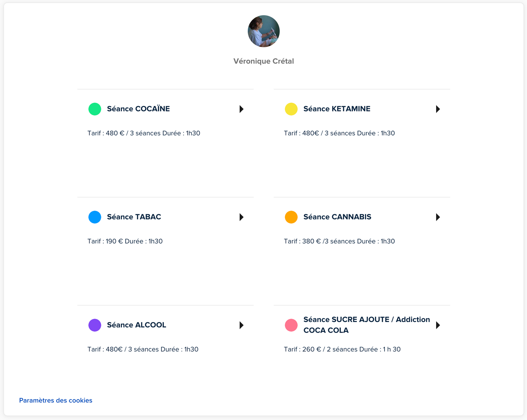Click the Véronique Crétal profile photo
This screenshot has width=527, height=420.
[263, 31]
